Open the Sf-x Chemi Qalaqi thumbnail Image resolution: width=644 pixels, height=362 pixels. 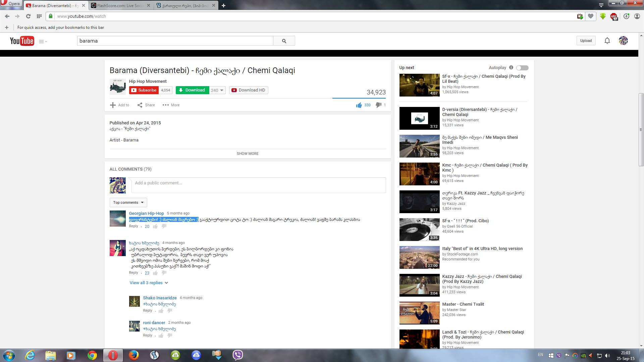[x=419, y=85]
